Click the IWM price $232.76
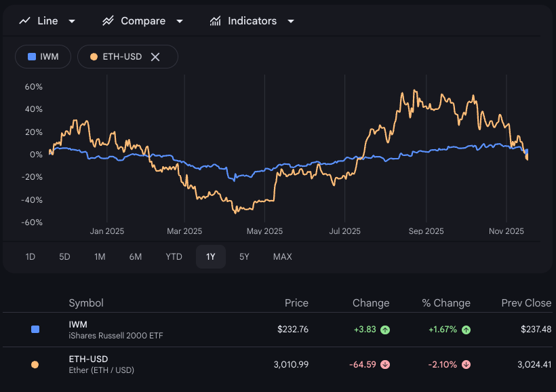This screenshot has width=556, height=392. [x=293, y=330]
